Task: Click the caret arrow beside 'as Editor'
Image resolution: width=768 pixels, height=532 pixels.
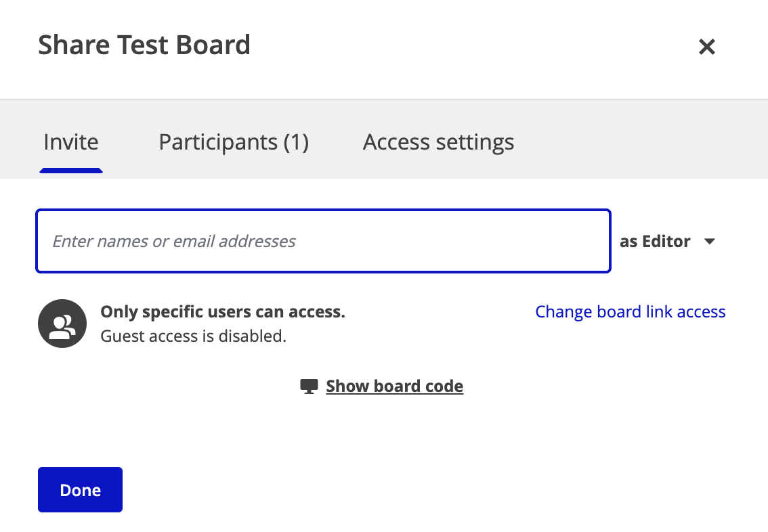Action: click(x=710, y=242)
